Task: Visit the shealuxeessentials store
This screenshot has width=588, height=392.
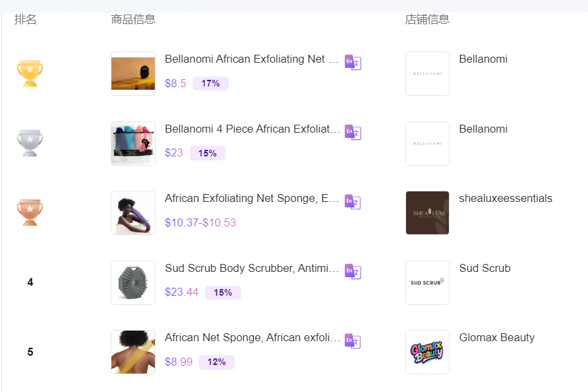Action: 506,198
